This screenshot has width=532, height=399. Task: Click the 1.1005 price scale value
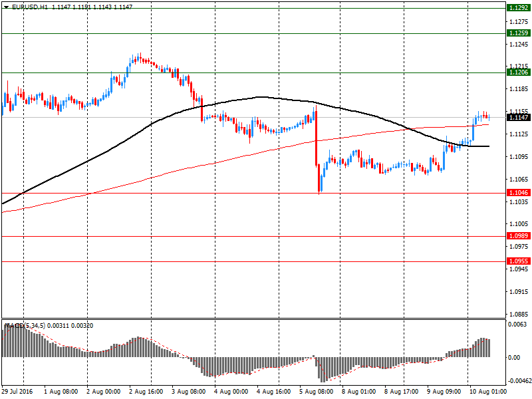click(x=519, y=224)
